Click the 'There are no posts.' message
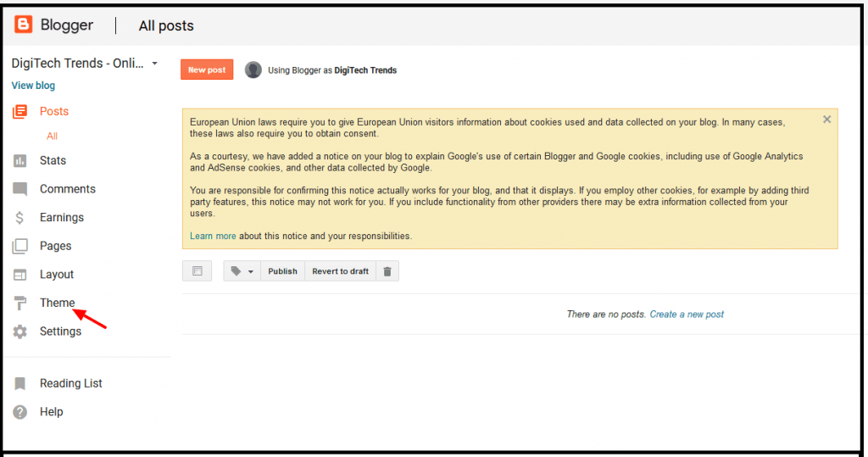This screenshot has width=868, height=457. coord(606,315)
